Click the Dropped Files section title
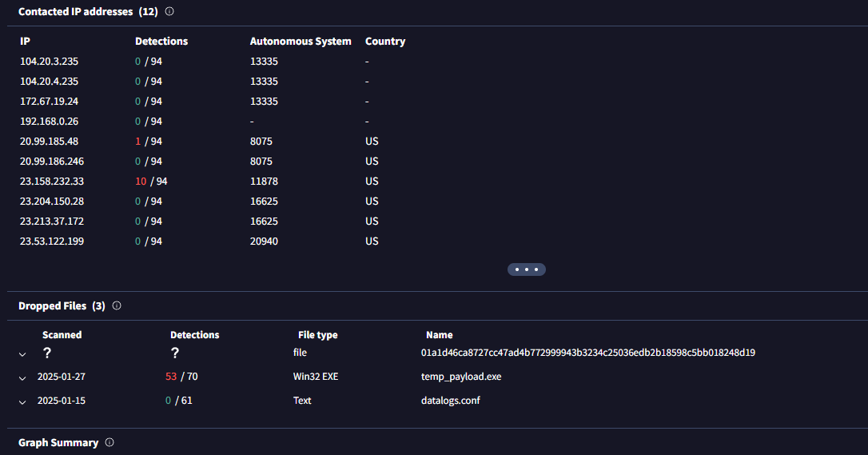 point(62,305)
